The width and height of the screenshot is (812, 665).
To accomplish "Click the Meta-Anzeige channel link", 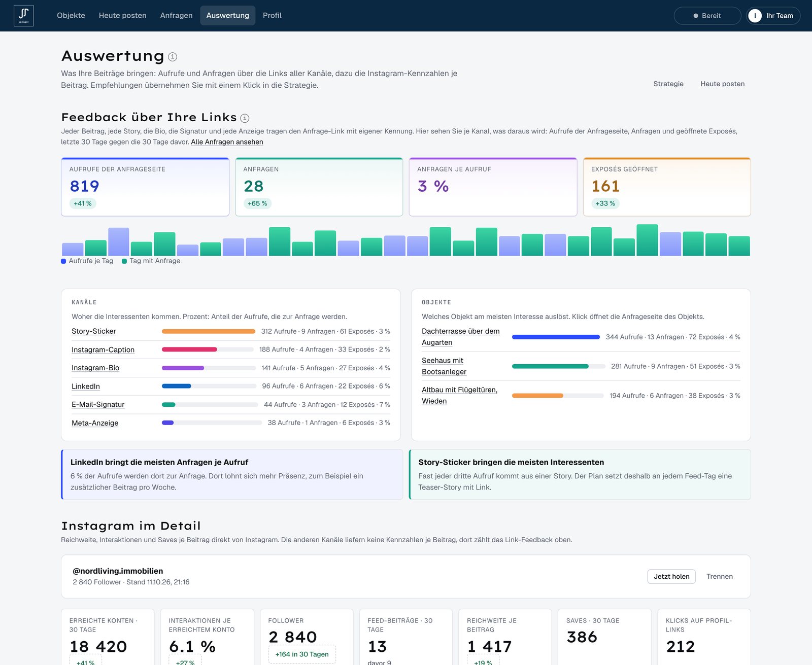I will pos(95,423).
